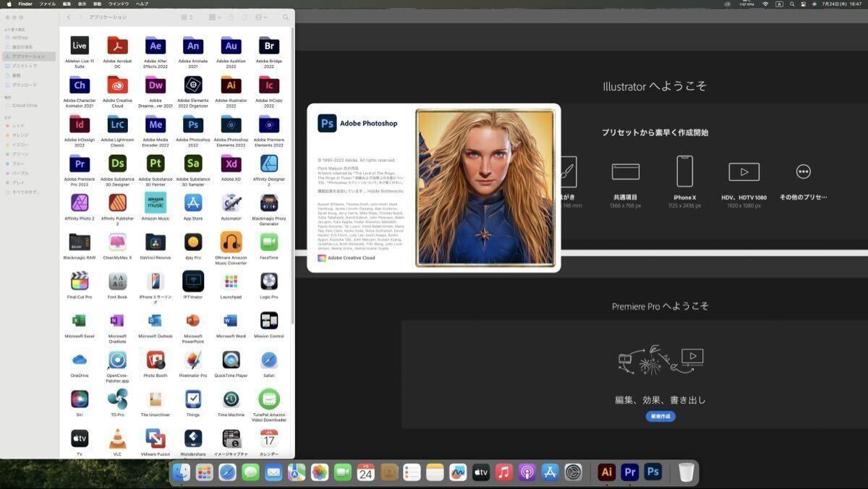This screenshot has height=489, width=868.
Task: Open Adobe Character Animator 2021 folder
Action: 80,85
